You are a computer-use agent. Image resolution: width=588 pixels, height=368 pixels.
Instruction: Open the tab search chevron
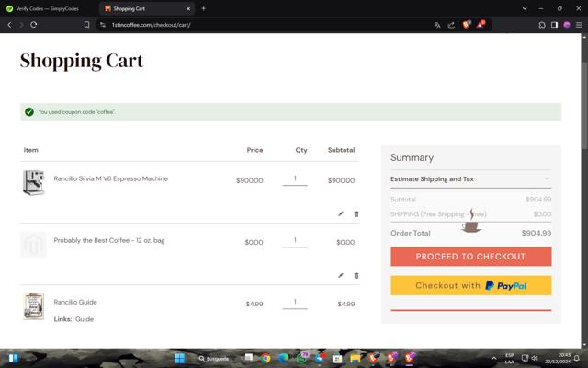click(525, 8)
